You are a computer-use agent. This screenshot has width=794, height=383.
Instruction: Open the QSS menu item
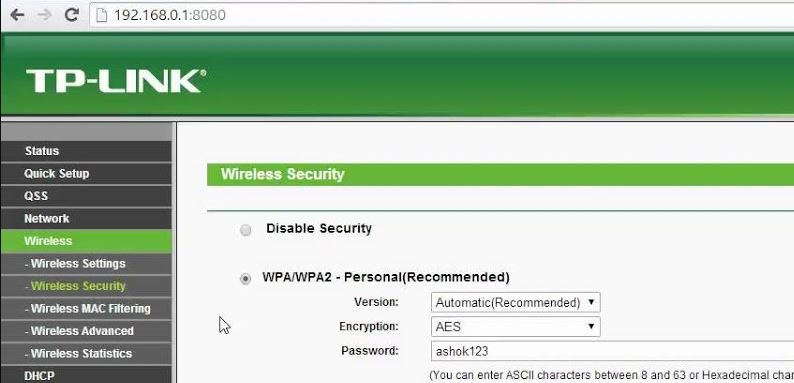[86, 196]
